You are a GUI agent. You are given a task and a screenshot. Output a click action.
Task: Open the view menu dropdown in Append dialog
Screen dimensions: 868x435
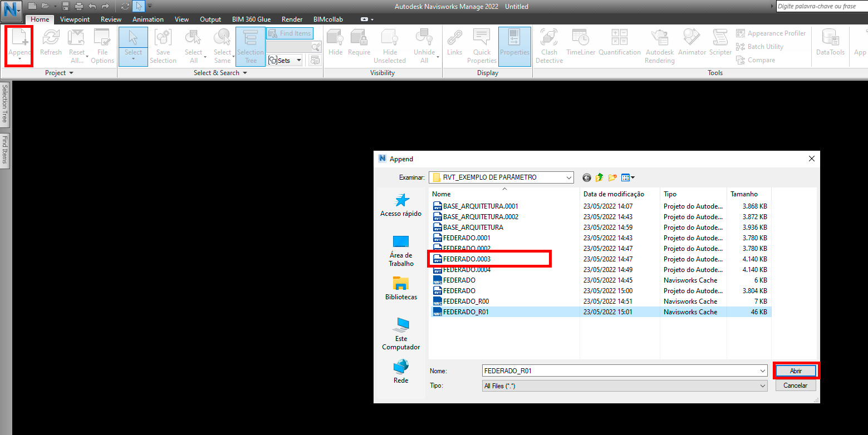629,177
